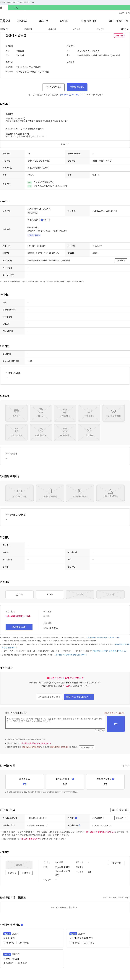Screen dimensions: 130x980
Task: Jump to the 우대사항 section tab
Action: (52, 29)
